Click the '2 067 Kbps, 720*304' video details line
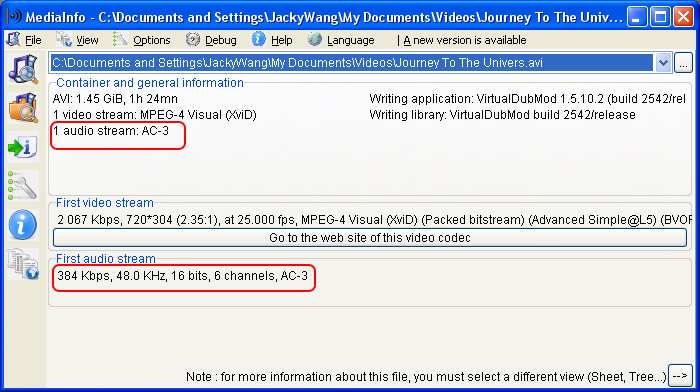This screenshot has height=392, width=700. pyautogui.click(x=374, y=220)
